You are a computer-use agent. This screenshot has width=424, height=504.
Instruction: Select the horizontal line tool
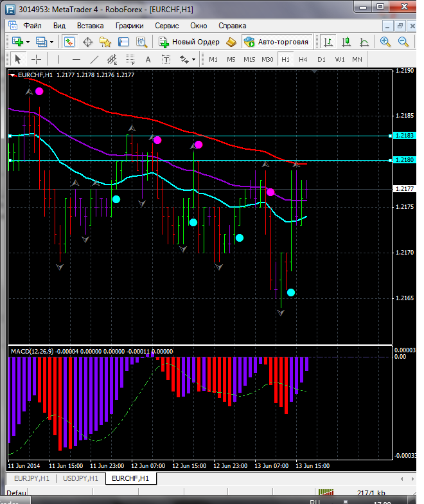pos(76,59)
